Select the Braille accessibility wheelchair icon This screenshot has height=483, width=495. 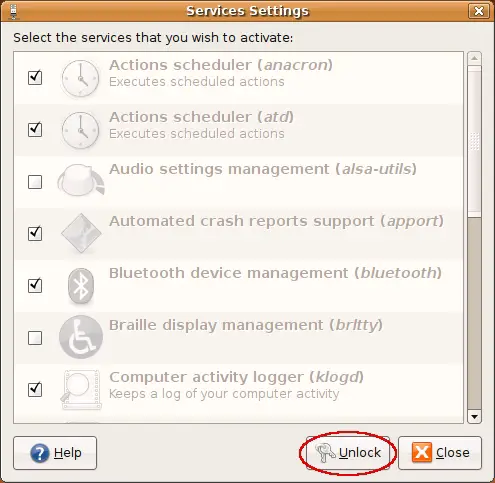[81, 337]
